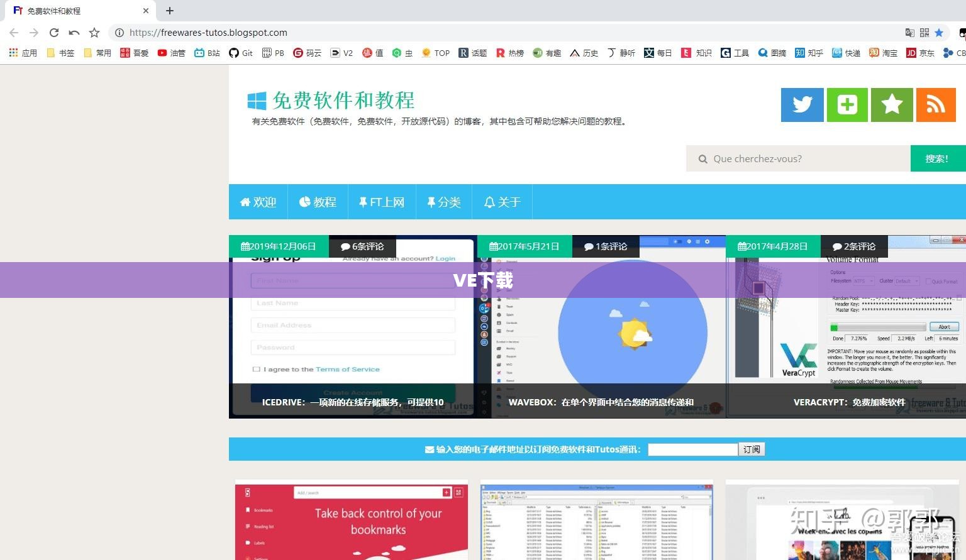This screenshot has height=560, width=966.
Task: Select the FT上网 menu item
Action: pyautogui.click(x=382, y=202)
